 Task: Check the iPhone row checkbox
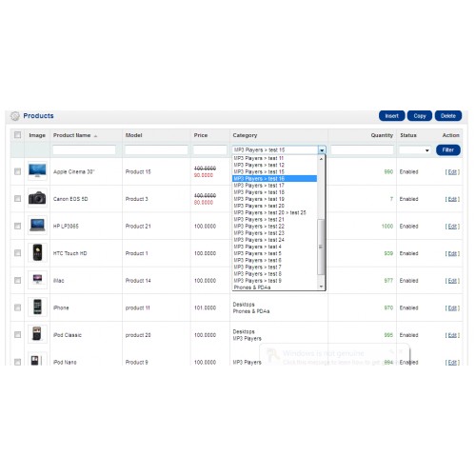(17, 307)
